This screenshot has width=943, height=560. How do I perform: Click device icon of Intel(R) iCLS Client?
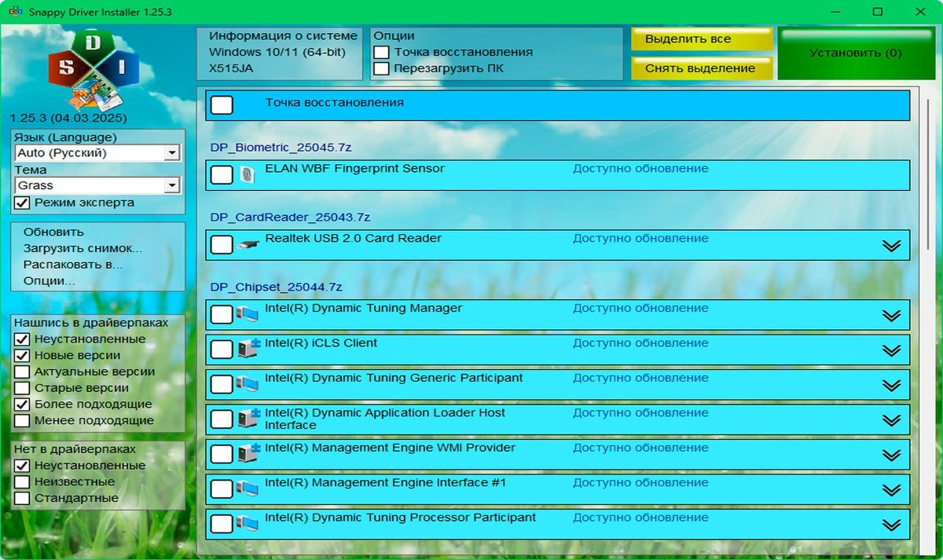click(248, 350)
